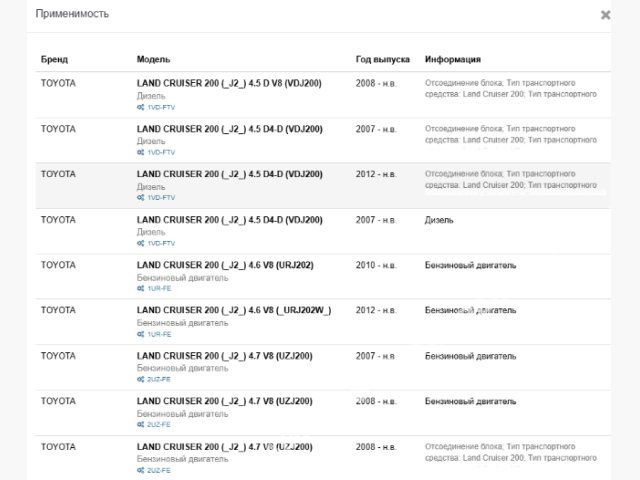Screen dimensions: 640x480
Task: Click engine icon beside 2UZ-FE in 2007 UZJ200 row
Action: coord(140,380)
